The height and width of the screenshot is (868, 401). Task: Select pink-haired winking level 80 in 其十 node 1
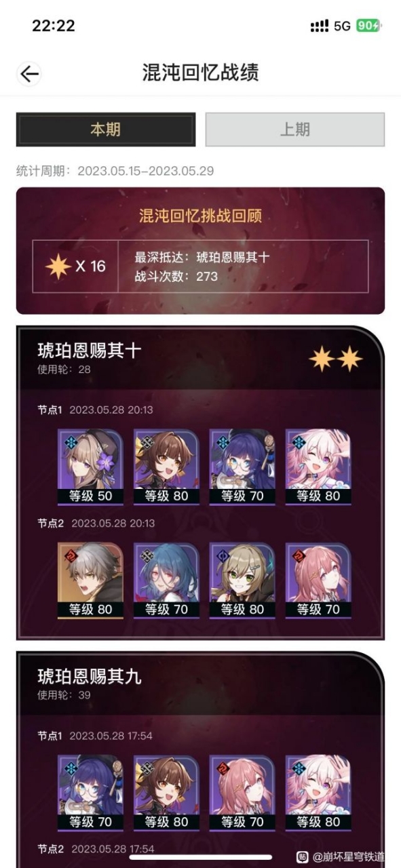pos(318,467)
